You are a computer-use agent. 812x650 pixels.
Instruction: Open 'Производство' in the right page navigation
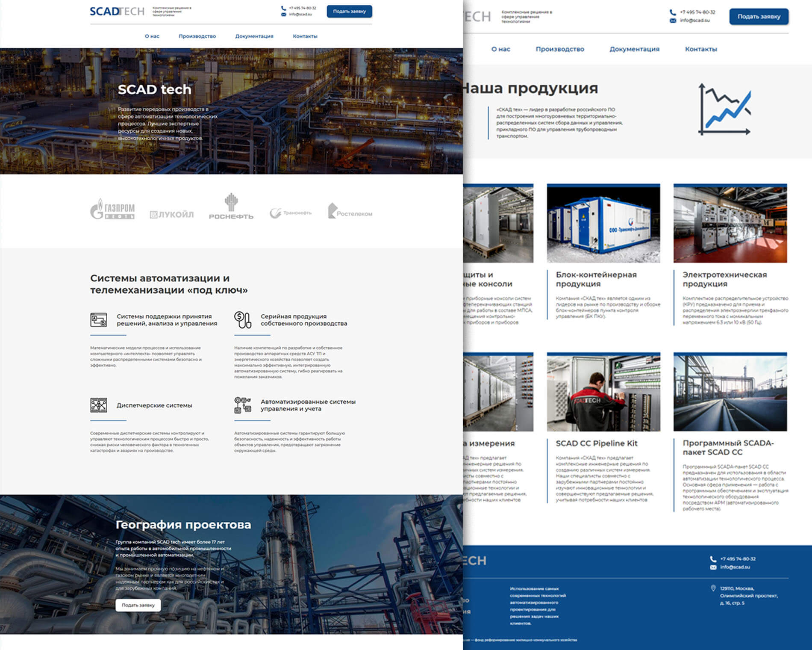(560, 49)
